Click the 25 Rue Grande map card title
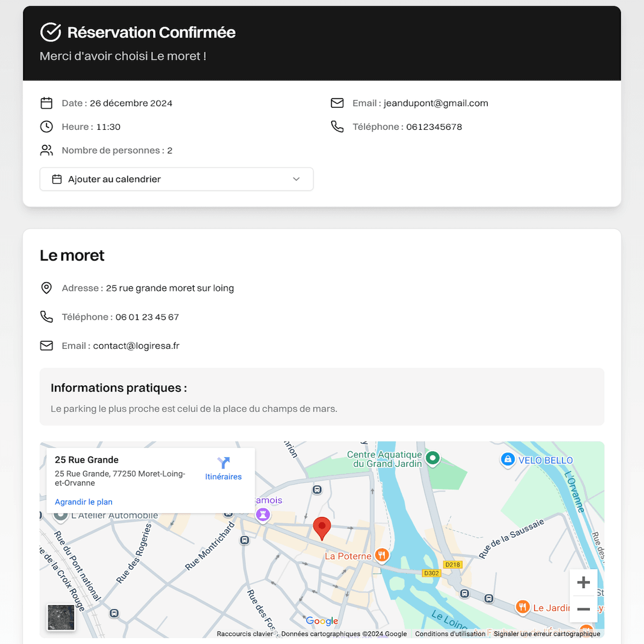 86,460
